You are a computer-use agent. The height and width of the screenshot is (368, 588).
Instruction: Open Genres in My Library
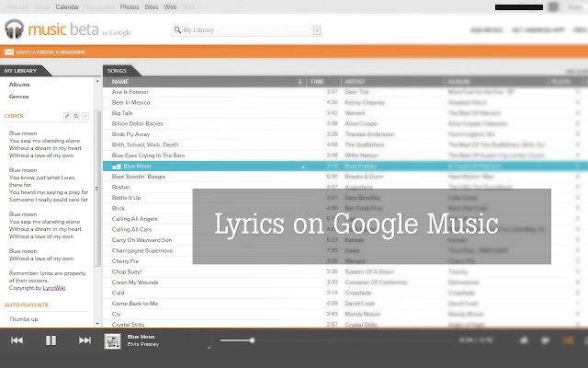coord(18,97)
